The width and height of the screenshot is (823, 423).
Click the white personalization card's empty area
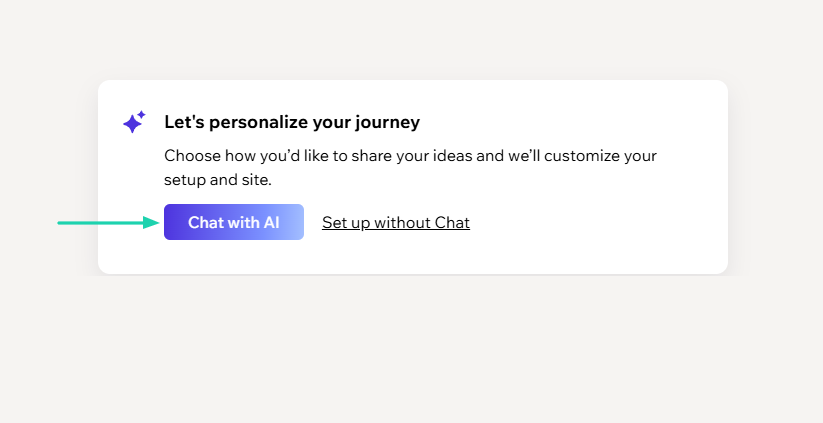pyautogui.click(x=600, y=230)
